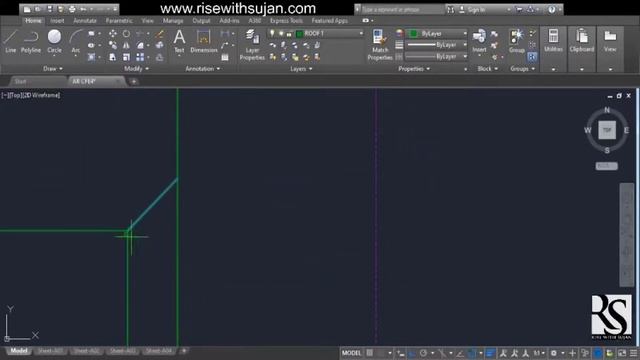Select the Polyline tool

(x=31, y=41)
